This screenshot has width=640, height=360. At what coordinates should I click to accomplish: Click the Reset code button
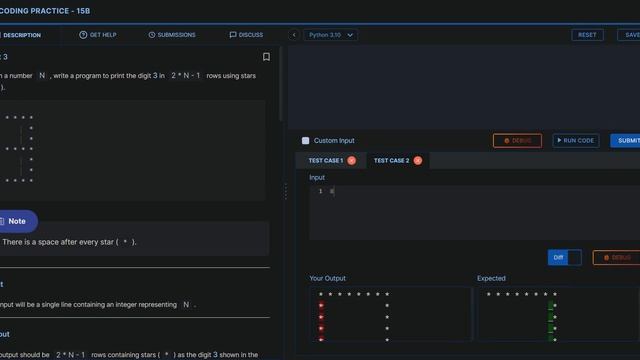[x=587, y=35]
